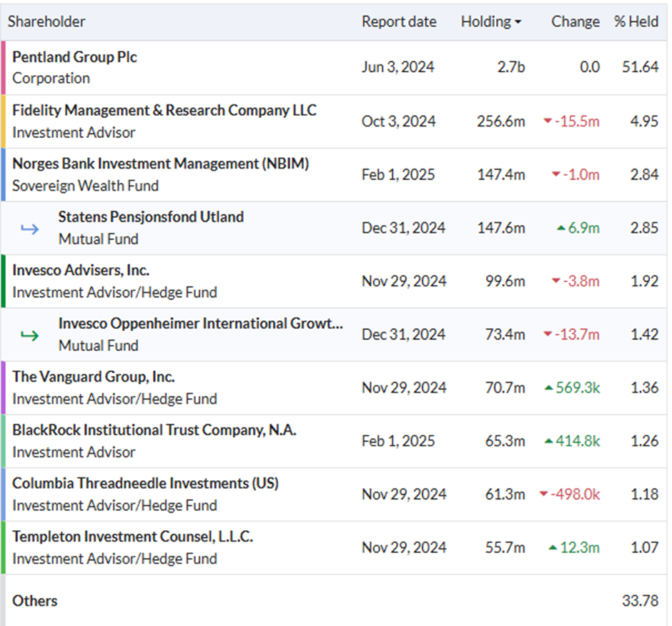Click the red down arrow beside -3.8m
Image resolution: width=672 pixels, height=626 pixels.
556,281
